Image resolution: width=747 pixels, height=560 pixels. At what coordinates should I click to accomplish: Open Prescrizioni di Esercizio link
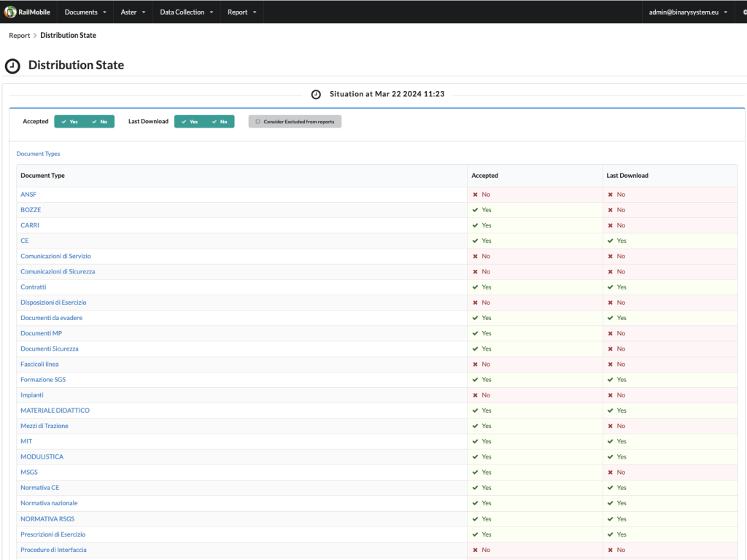[x=53, y=534]
